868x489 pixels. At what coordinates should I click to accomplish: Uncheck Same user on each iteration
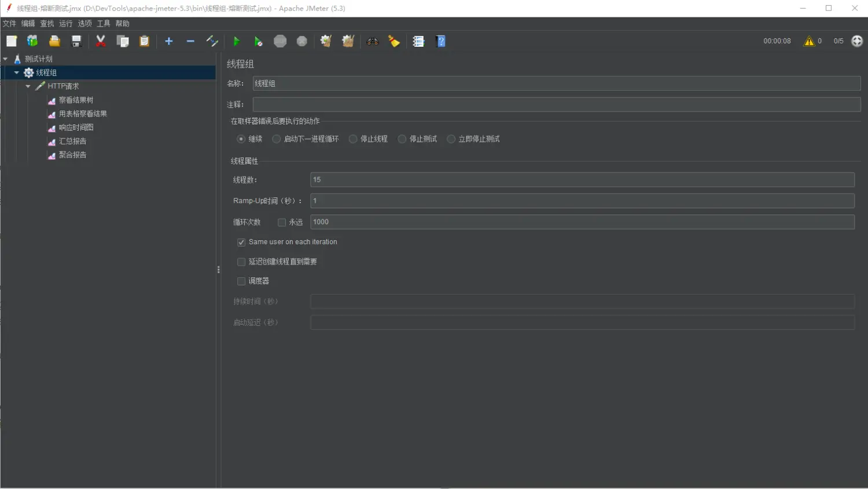pos(241,242)
